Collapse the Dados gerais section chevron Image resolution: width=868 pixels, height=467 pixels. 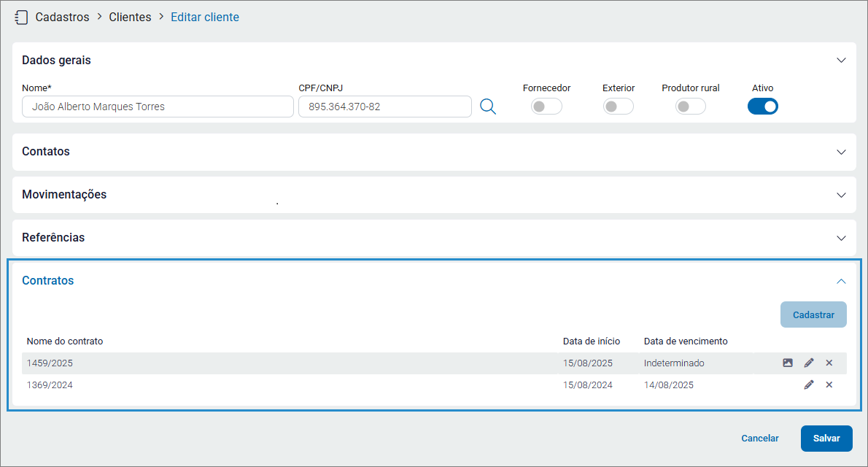(x=841, y=61)
